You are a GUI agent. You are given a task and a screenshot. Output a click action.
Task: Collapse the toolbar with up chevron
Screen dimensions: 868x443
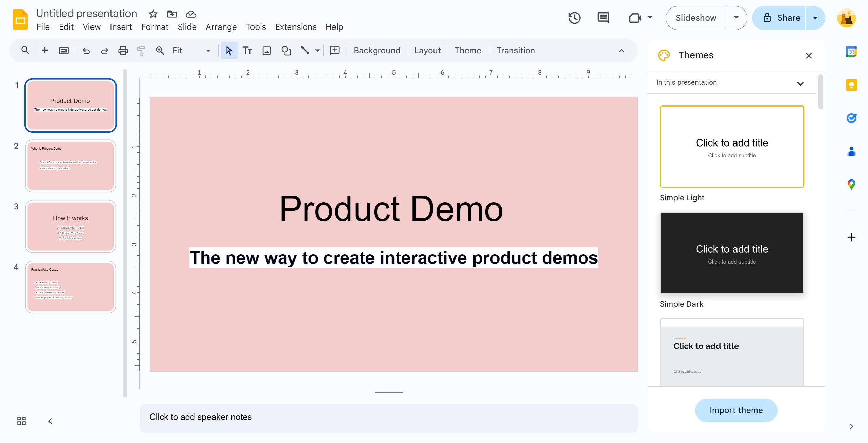click(x=621, y=51)
